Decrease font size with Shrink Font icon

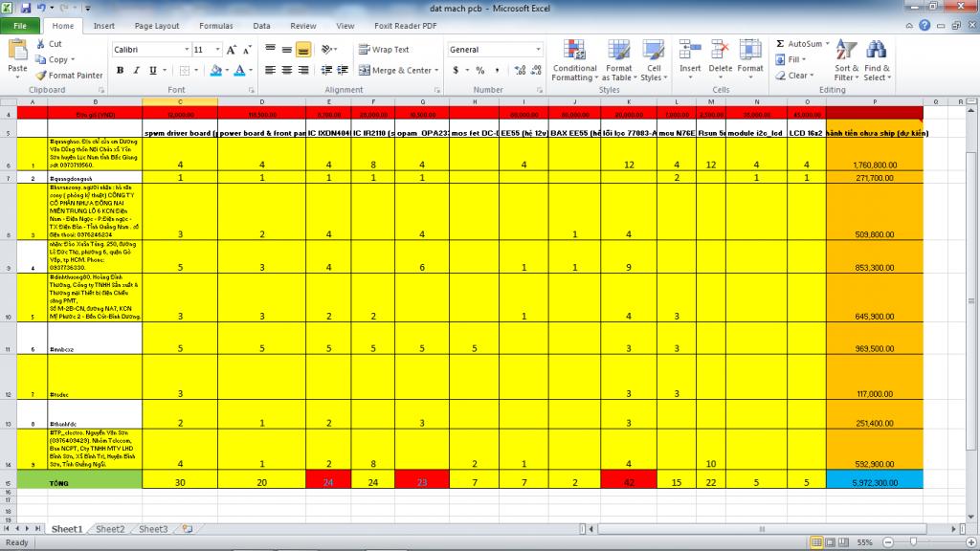pos(247,50)
